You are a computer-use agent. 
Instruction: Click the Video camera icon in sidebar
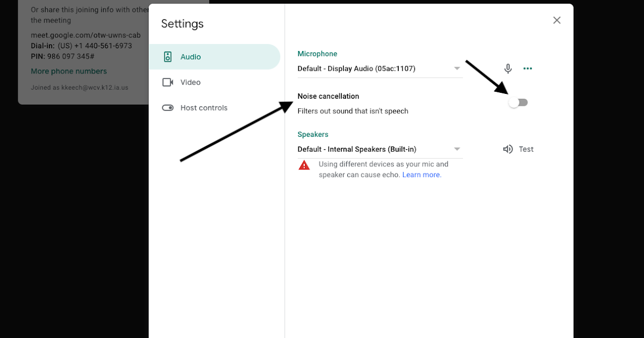click(168, 82)
